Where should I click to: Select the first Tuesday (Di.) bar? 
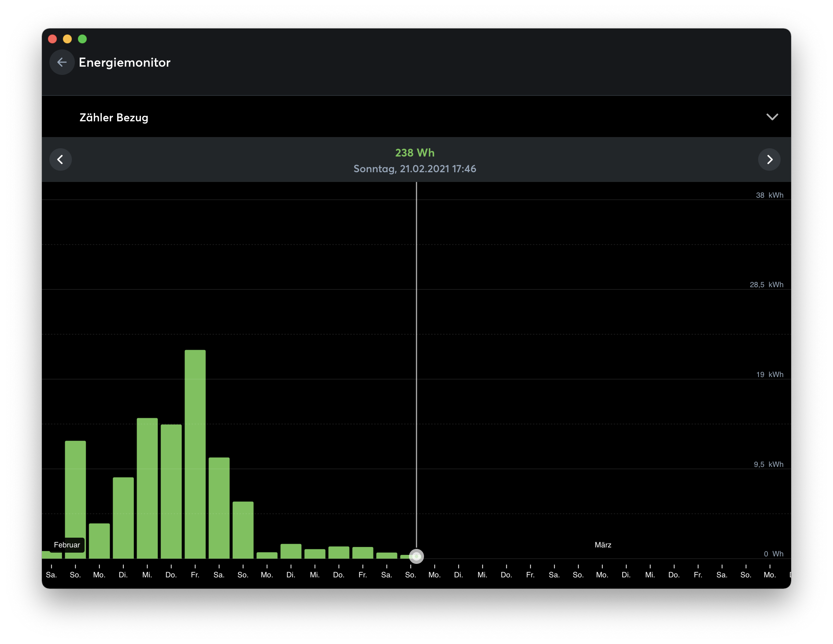click(x=123, y=518)
